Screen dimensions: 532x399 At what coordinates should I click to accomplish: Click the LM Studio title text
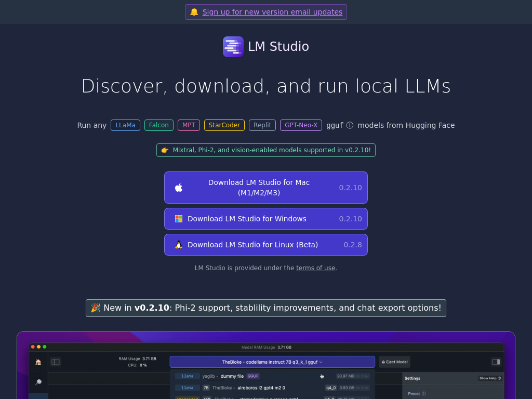pyautogui.click(x=278, y=46)
